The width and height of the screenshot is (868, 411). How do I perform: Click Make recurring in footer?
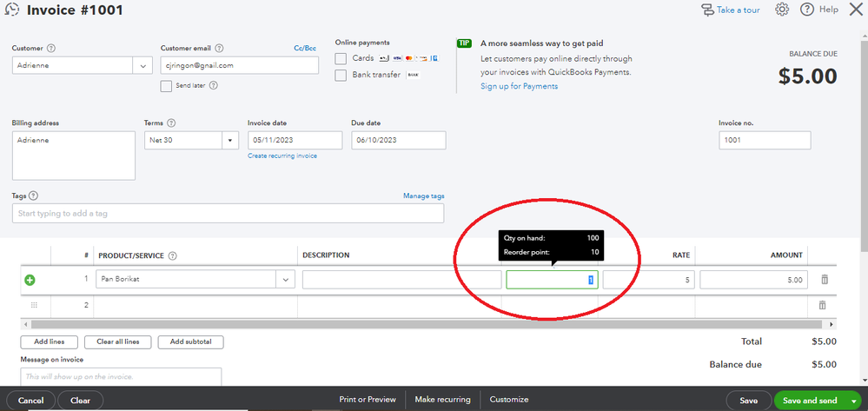pyautogui.click(x=443, y=400)
